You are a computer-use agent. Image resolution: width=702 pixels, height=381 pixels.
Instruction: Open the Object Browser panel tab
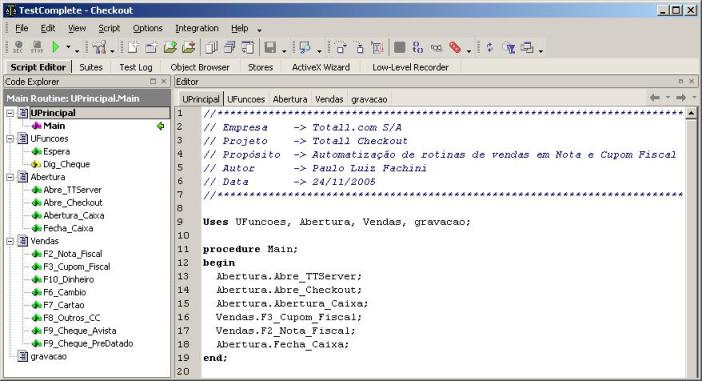(200, 67)
